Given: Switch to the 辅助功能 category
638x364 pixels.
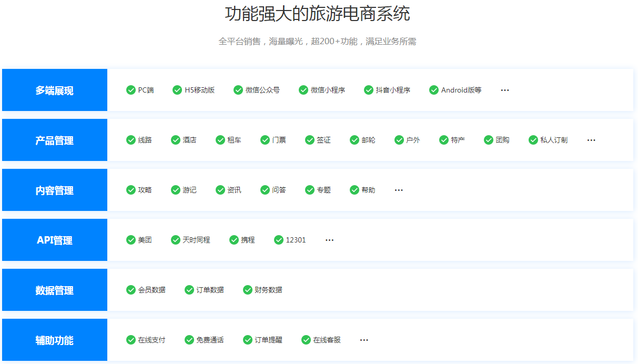Looking at the screenshot, I should (x=55, y=340).
